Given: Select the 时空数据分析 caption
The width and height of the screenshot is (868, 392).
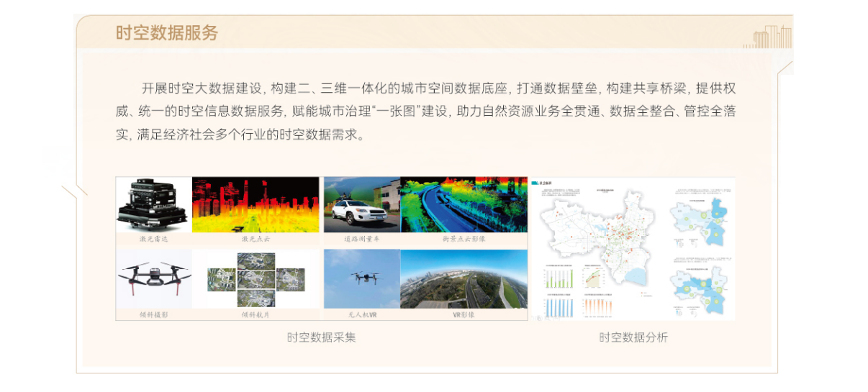Looking at the screenshot, I should tap(633, 337).
